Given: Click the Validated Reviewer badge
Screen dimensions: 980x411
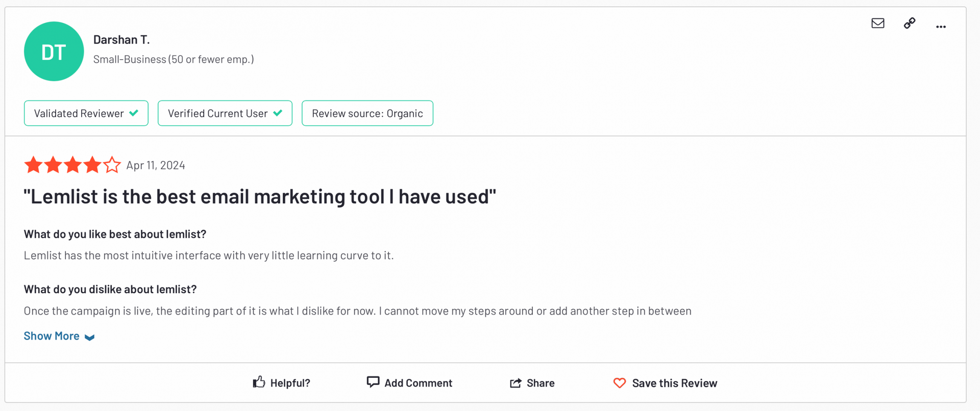Looking at the screenshot, I should click(x=86, y=113).
